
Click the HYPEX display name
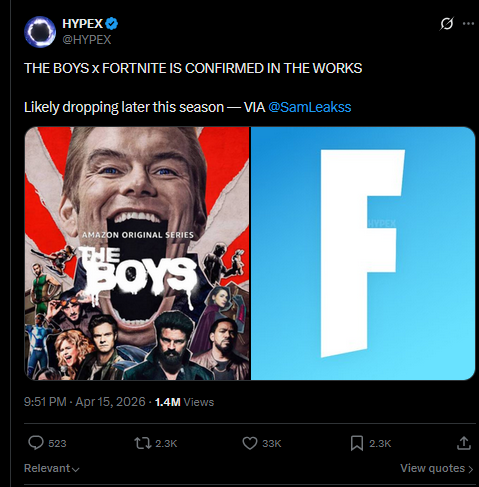[83, 24]
